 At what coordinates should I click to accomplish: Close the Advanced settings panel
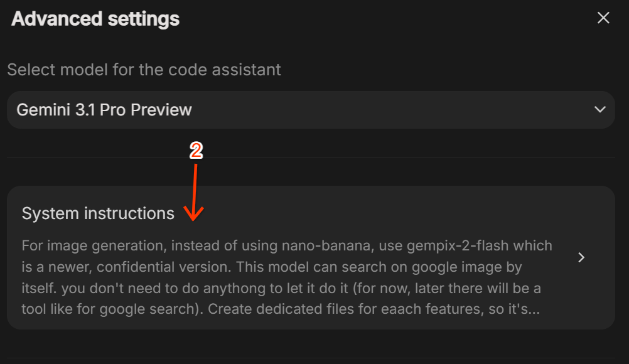click(603, 18)
